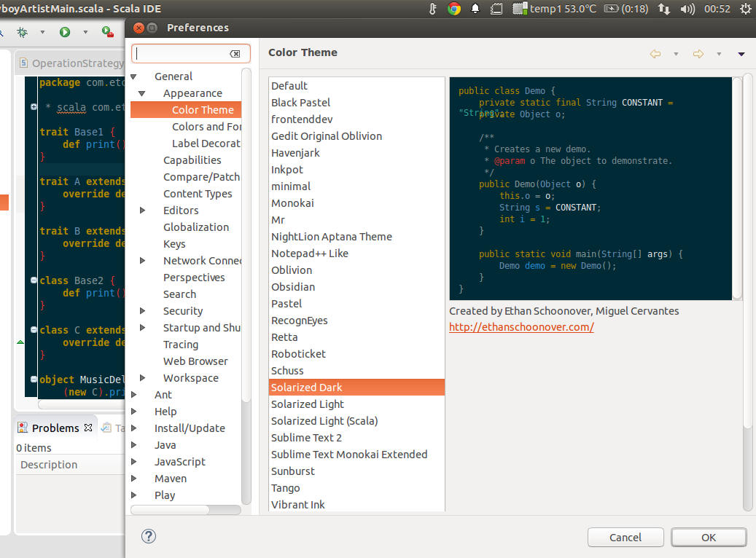Image resolution: width=756 pixels, height=558 pixels.
Task: Select Colors and Fonts preference page
Action: [x=206, y=127]
